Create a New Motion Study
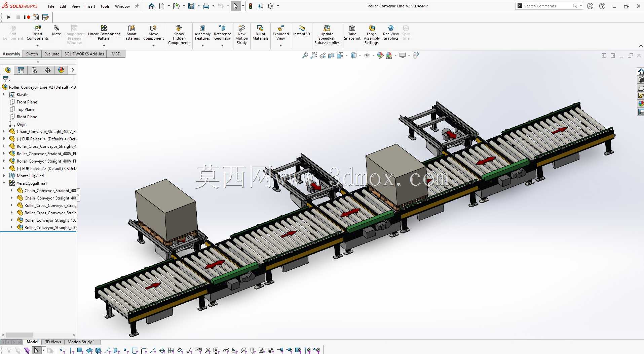The height and width of the screenshot is (354, 644). (242, 35)
